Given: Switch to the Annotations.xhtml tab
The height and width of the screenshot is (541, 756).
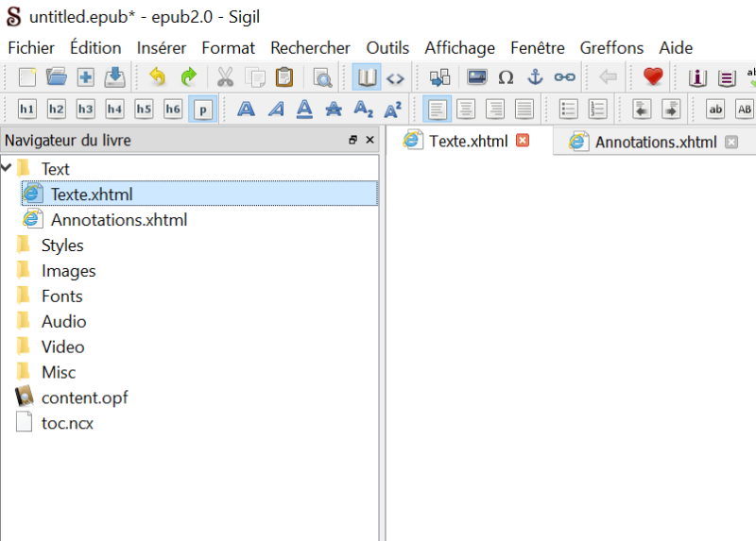Looking at the screenshot, I should tap(654, 142).
